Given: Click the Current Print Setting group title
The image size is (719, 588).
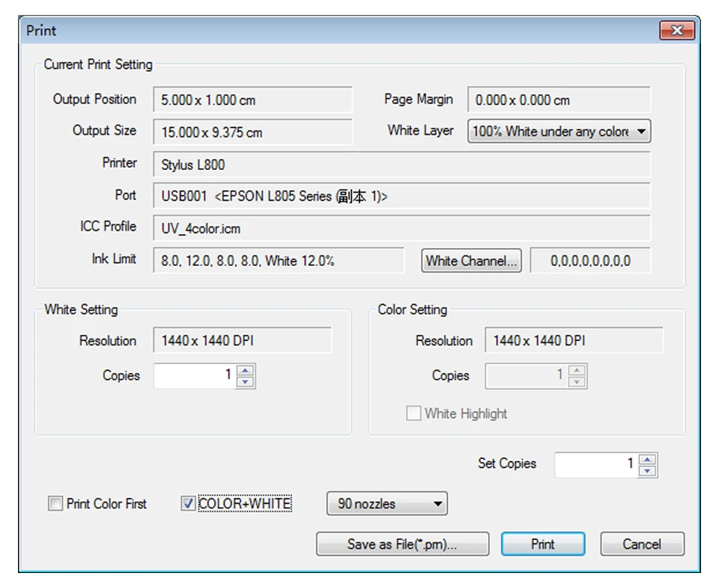Looking at the screenshot, I should click(98, 64).
